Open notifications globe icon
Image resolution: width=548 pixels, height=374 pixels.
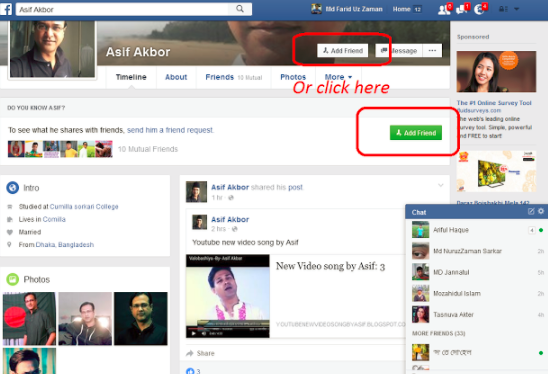pyautogui.click(x=480, y=9)
